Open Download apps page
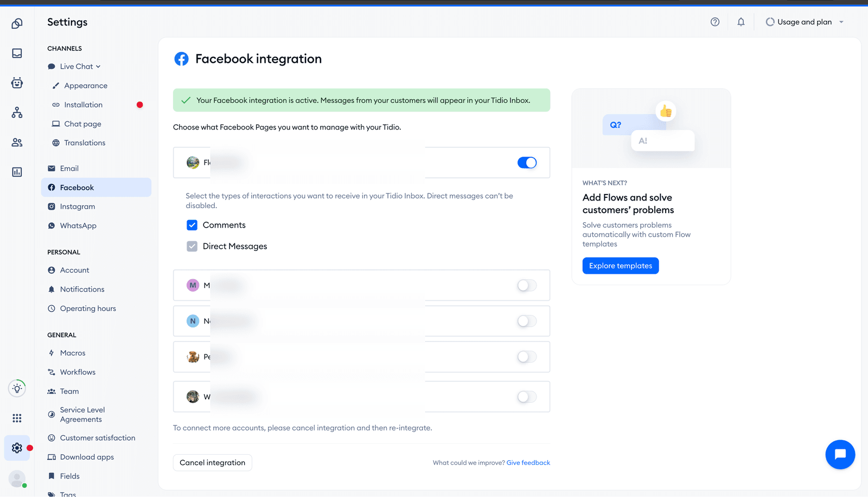868x497 pixels. coord(87,457)
